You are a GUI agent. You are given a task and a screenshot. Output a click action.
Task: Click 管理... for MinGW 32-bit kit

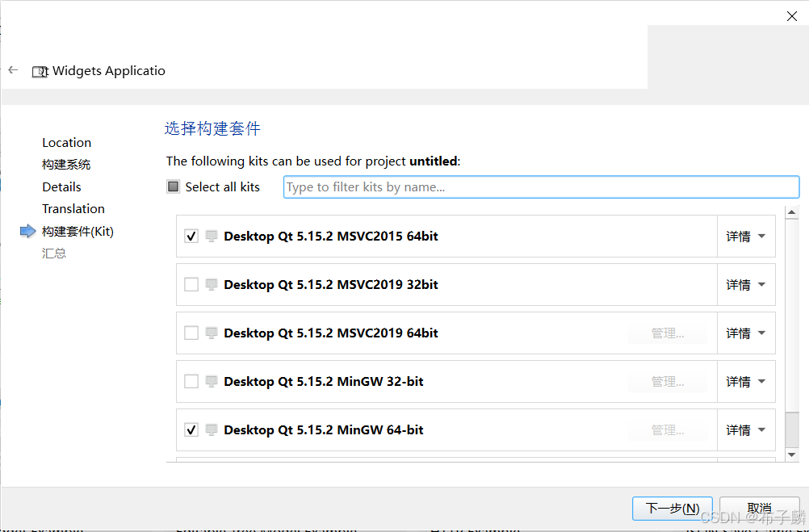pyautogui.click(x=668, y=382)
